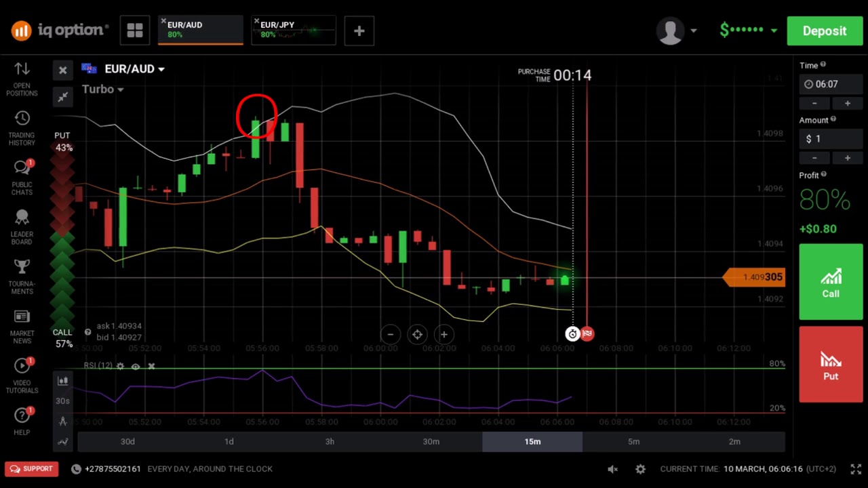Open the Help section
Image resolution: width=868 pixels, height=488 pixels.
22,420
